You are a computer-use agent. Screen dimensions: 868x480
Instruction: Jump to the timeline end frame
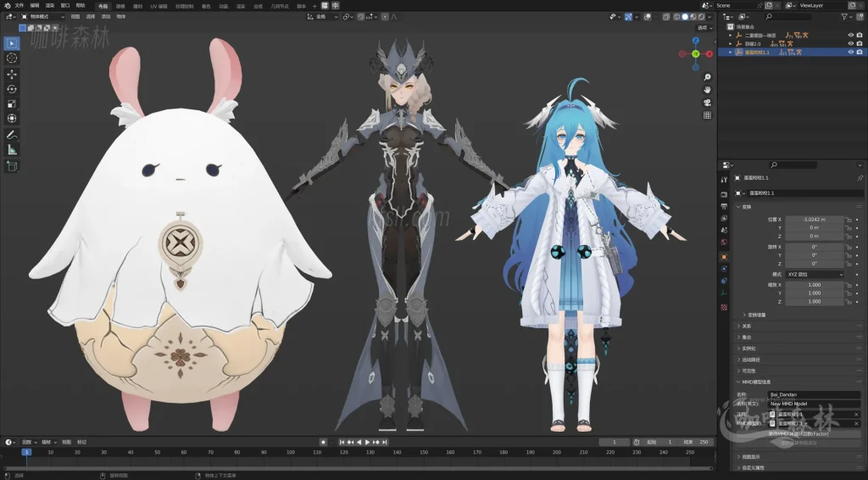pos(385,442)
